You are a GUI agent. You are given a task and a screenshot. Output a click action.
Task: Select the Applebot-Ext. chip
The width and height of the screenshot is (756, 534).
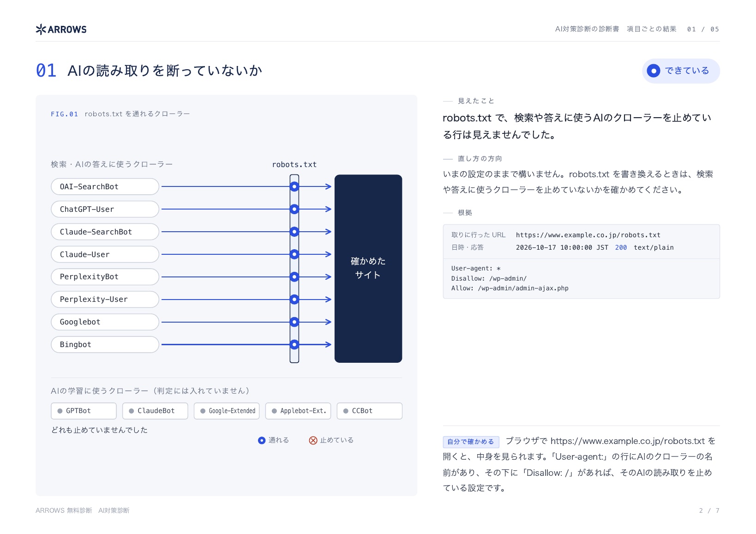[x=298, y=411]
